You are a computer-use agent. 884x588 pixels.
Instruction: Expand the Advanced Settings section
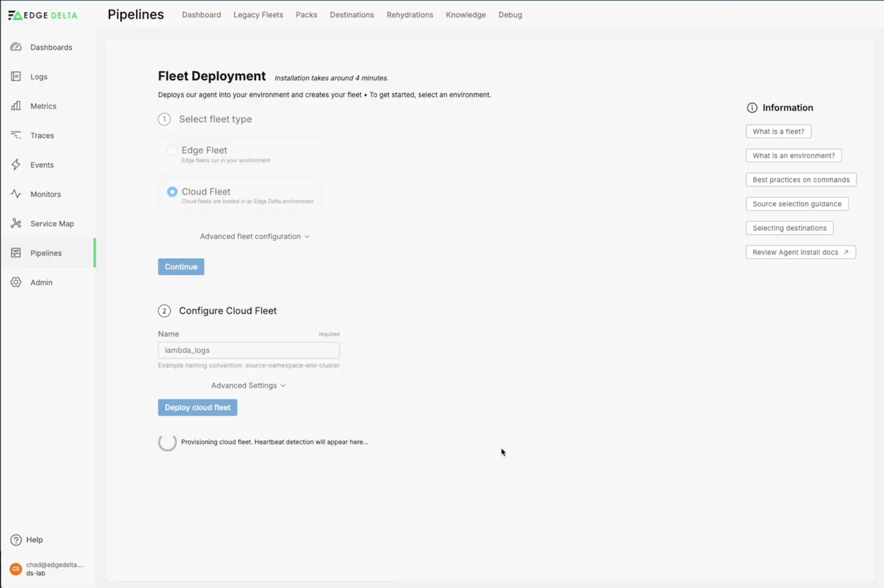[x=248, y=385]
